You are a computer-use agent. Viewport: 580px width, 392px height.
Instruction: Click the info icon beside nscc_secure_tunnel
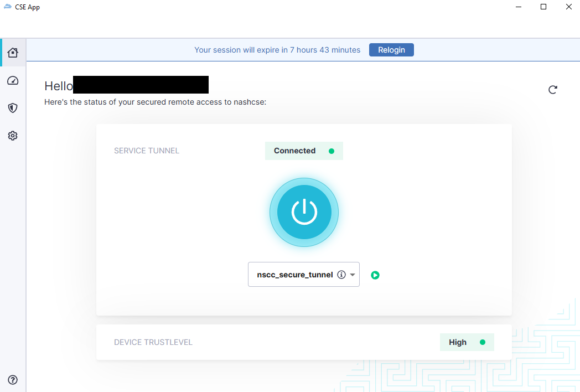(341, 275)
